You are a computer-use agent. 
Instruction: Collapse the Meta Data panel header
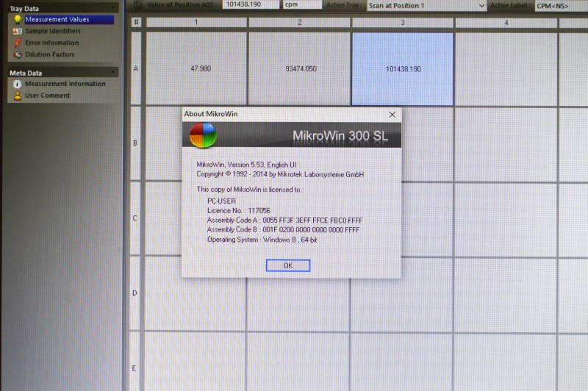pyautogui.click(x=63, y=72)
